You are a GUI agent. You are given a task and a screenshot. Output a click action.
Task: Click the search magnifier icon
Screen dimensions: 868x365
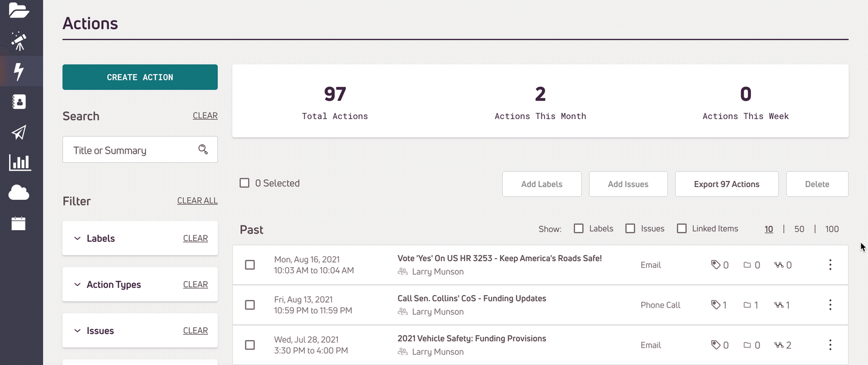tap(203, 149)
